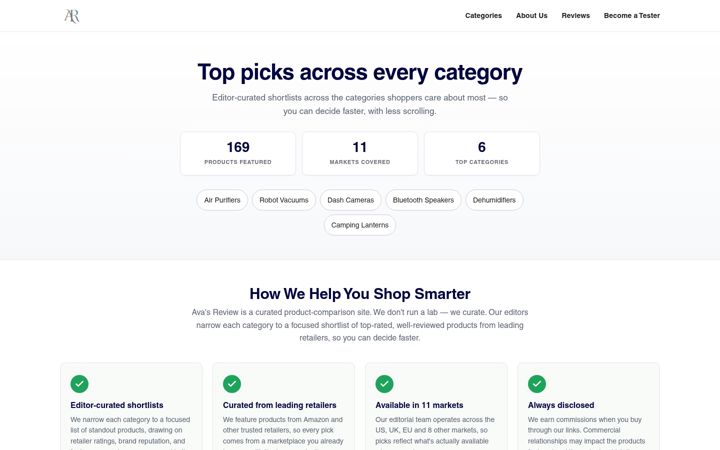Click the 11 Markets Covered stat card
The height and width of the screenshot is (450, 720).
(360, 153)
